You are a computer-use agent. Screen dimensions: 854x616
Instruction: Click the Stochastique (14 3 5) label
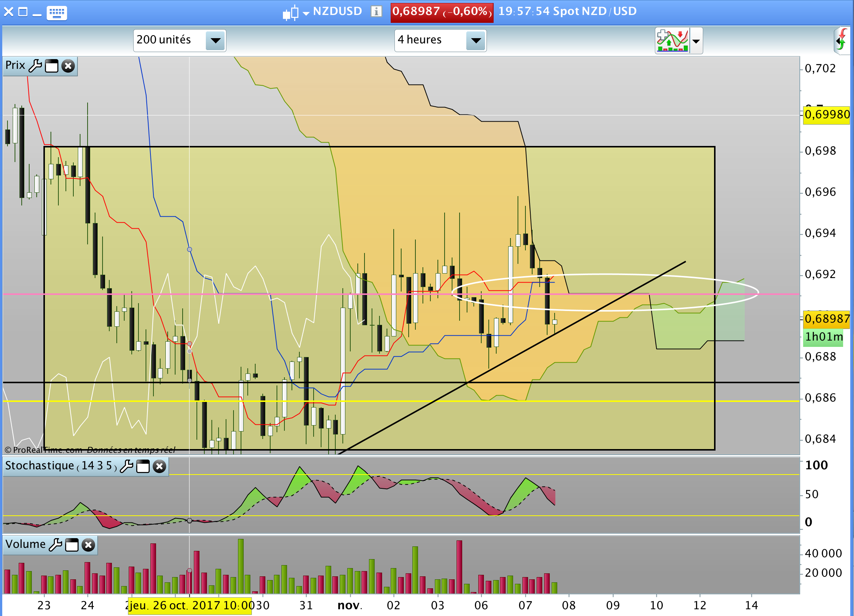click(x=60, y=466)
